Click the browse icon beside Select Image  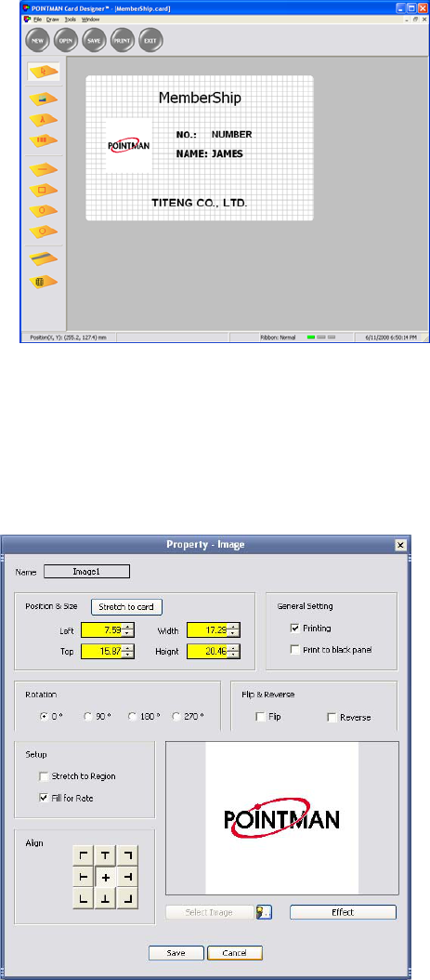click(x=264, y=912)
